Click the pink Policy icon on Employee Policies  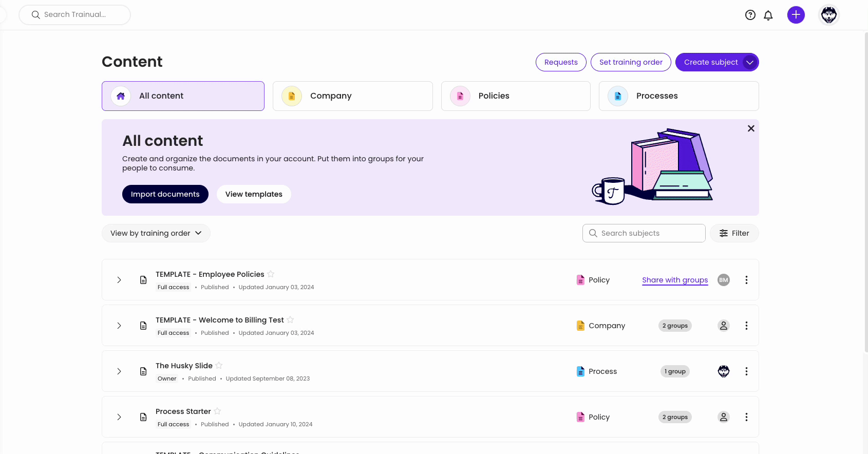[580, 280]
